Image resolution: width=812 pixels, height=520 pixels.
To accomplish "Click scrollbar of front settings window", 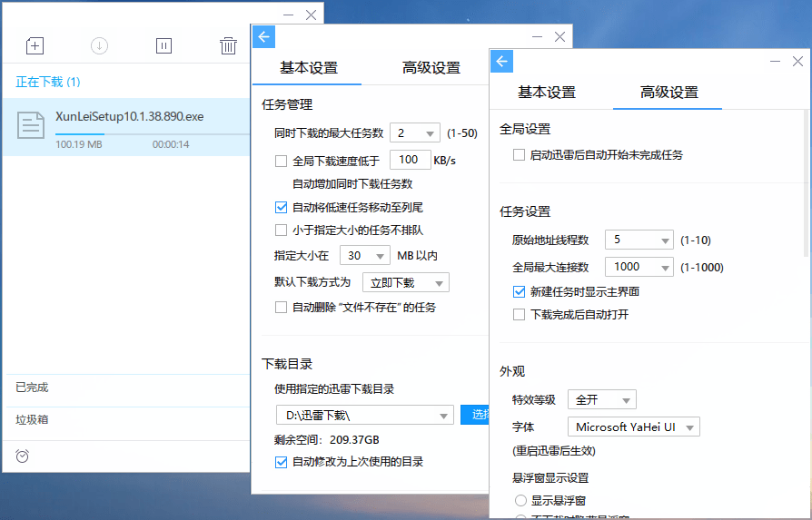I will [807, 183].
